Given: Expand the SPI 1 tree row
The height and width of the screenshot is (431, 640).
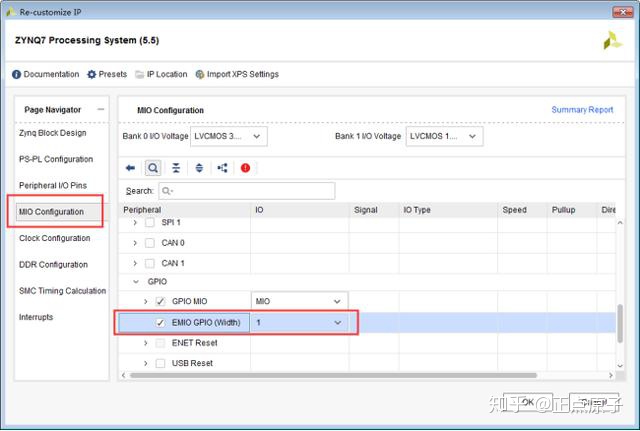Looking at the screenshot, I should (x=135, y=222).
